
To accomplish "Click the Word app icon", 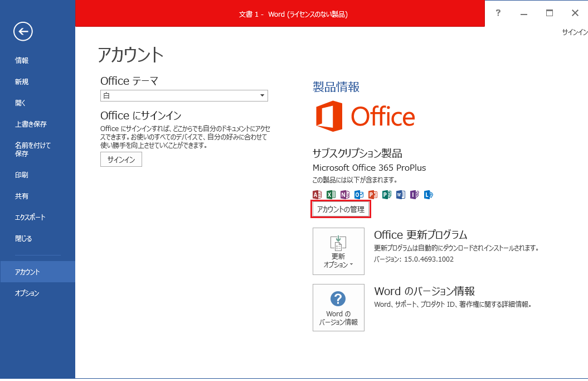I will (x=401, y=195).
